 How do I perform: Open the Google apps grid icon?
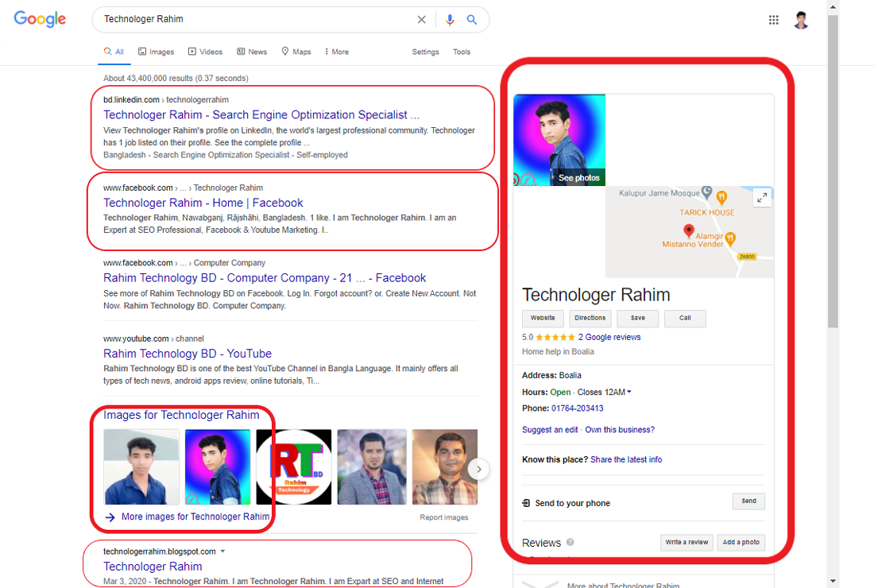773,20
